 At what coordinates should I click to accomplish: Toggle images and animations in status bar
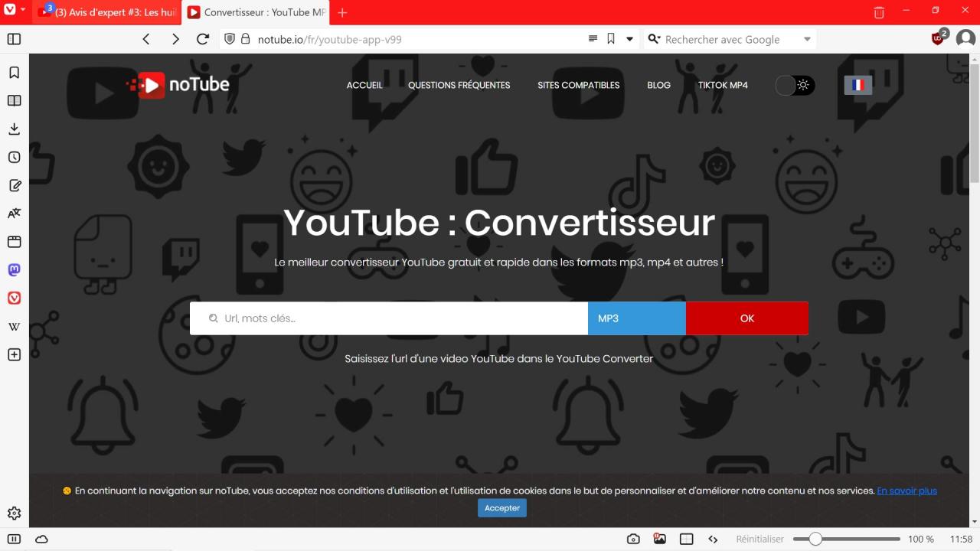click(660, 539)
